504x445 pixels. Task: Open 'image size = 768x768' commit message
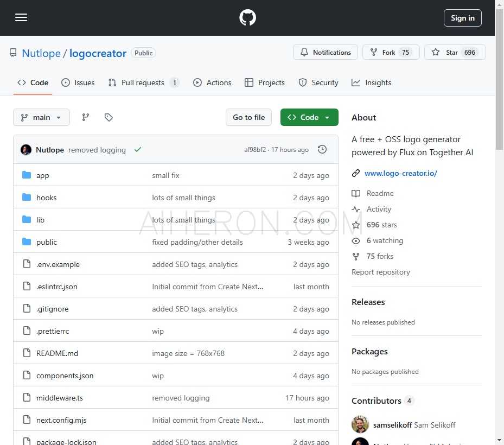point(188,353)
